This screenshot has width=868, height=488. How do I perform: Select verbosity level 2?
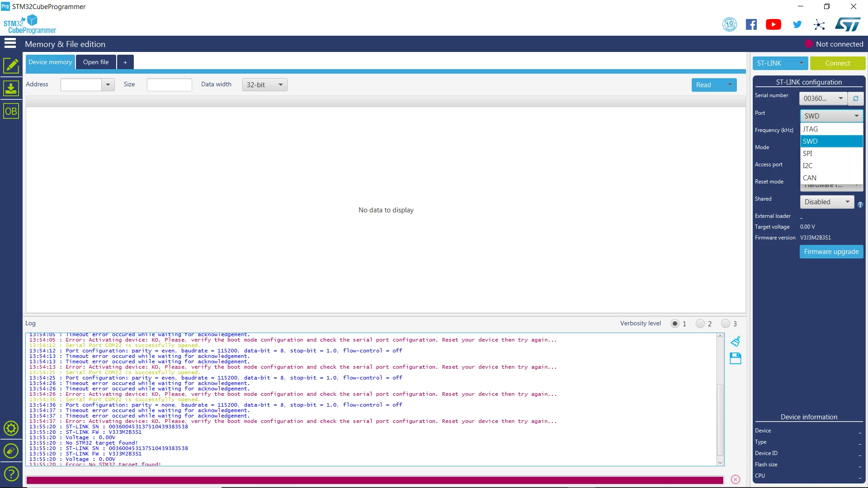point(700,324)
